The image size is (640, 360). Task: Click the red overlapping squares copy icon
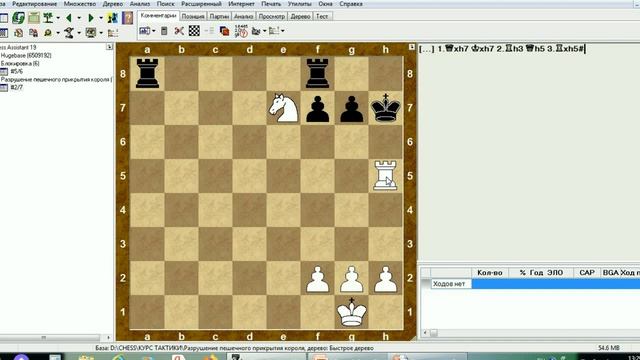(x=224, y=31)
